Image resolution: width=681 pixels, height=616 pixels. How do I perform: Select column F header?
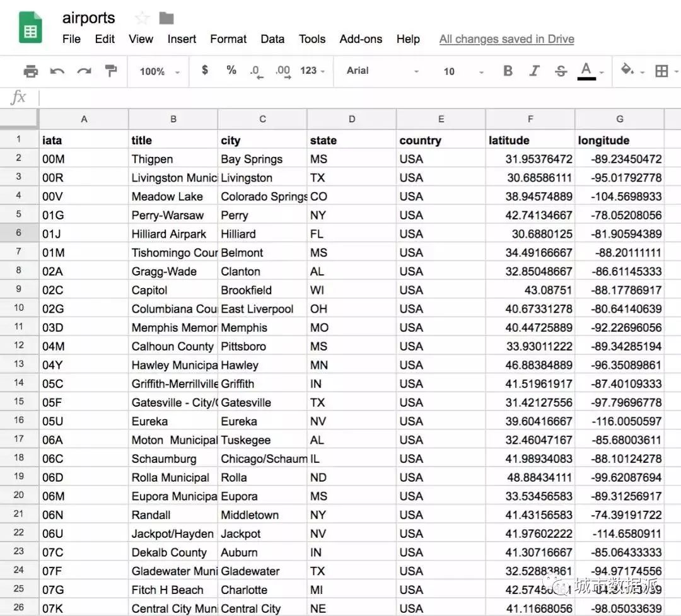pyautogui.click(x=530, y=119)
